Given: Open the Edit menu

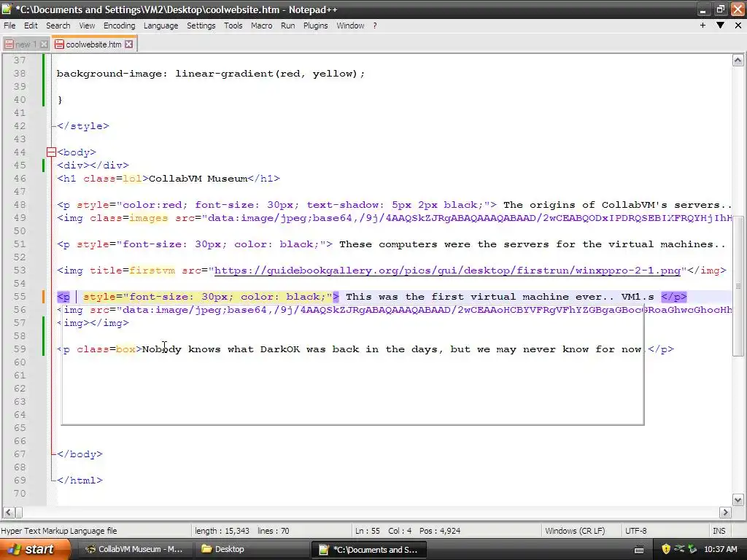Looking at the screenshot, I should (x=31, y=26).
